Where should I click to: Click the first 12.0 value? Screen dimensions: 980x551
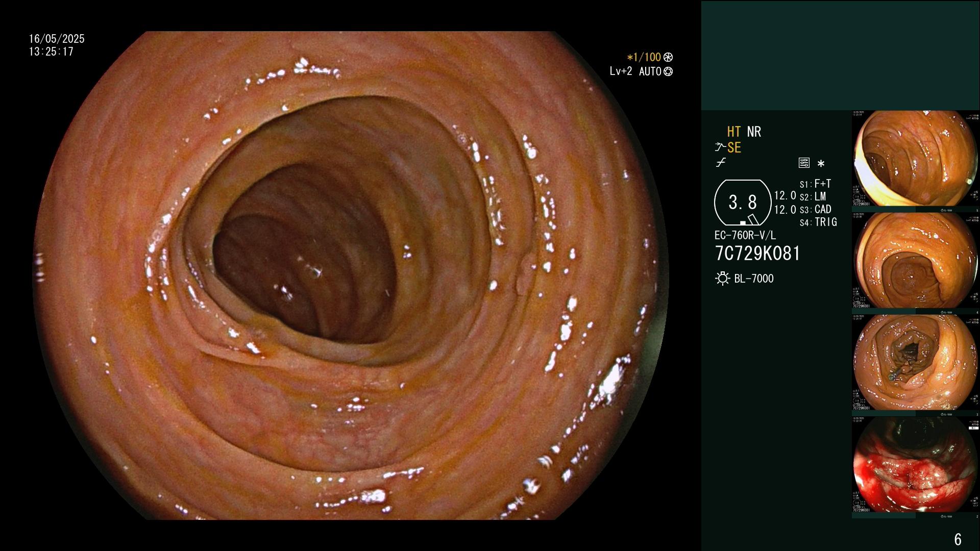click(x=785, y=196)
